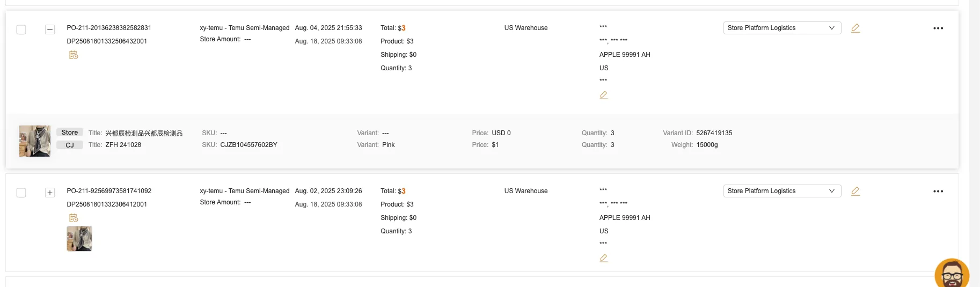Screen dimensions: 980x287
Task: Open the support chat avatar
Action: pos(952,274)
